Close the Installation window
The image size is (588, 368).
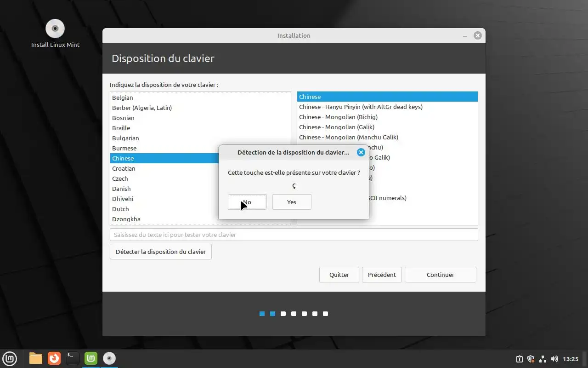pyautogui.click(x=478, y=35)
